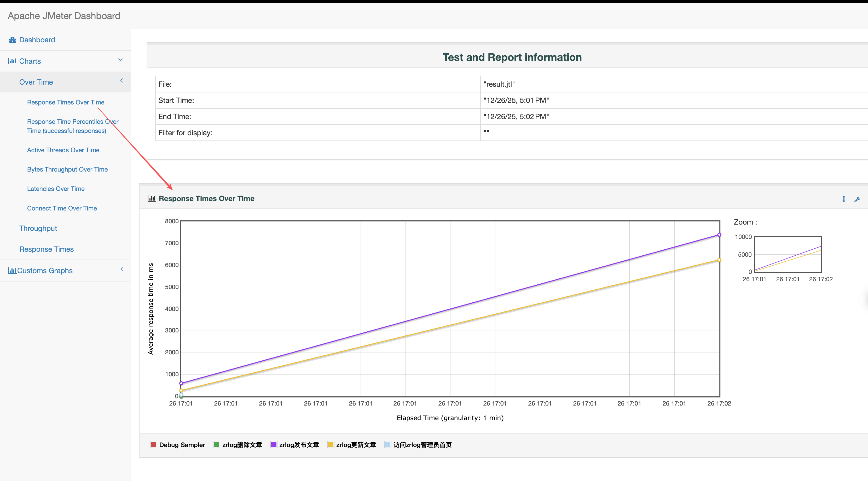Image resolution: width=868 pixels, height=481 pixels.
Task: Expand the Customs Graphs chevron
Action: click(121, 269)
